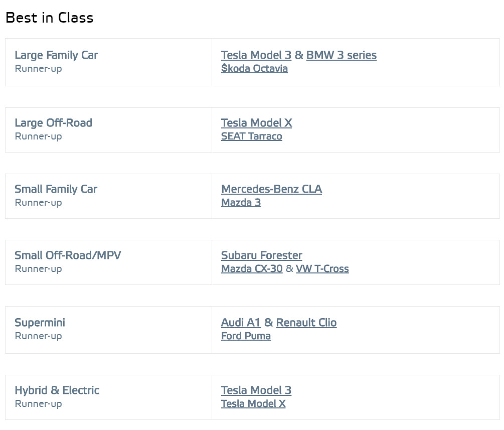Open the Tesla Model X link in Large Off-Road

click(256, 123)
